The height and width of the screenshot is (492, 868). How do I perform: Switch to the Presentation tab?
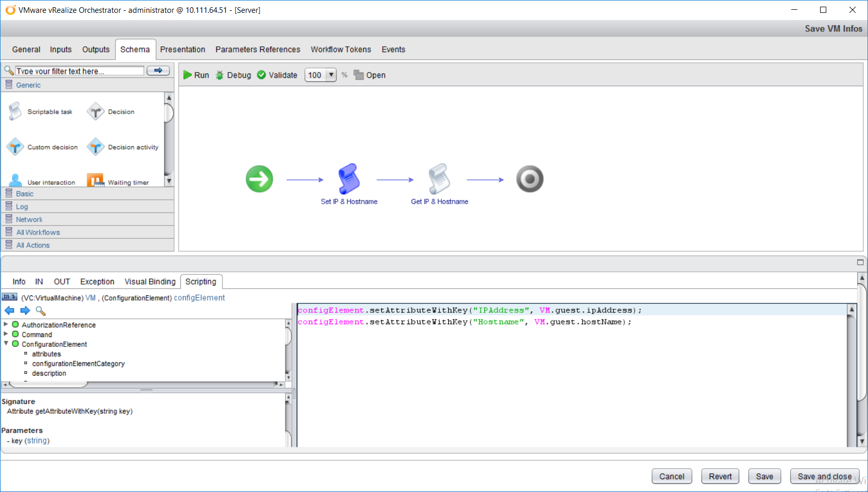tap(182, 49)
